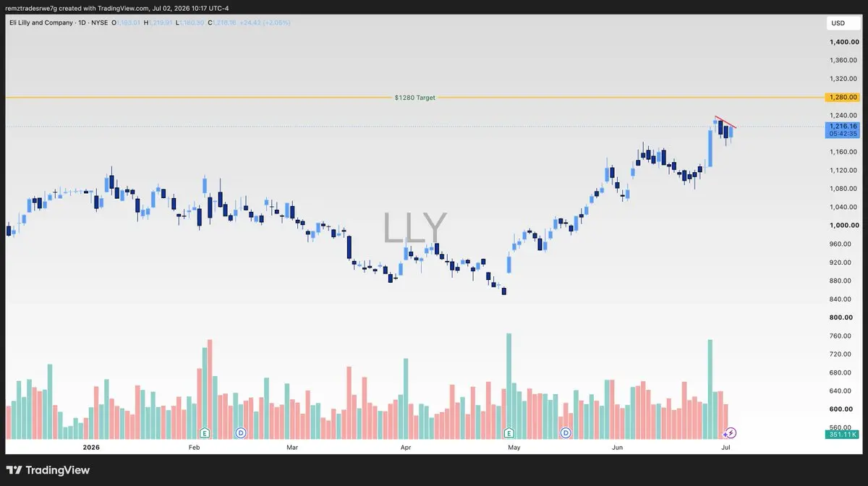Click the 1,400.00 price scale label

click(843, 42)
